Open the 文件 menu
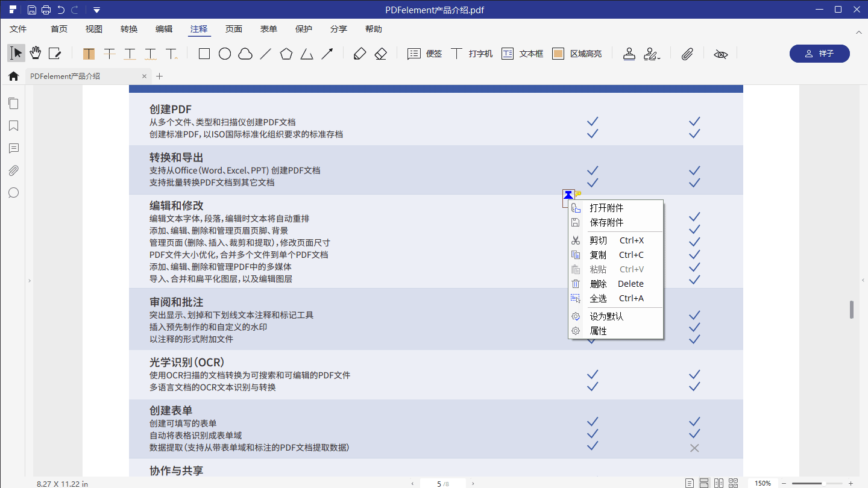The image size is (868, 488). [x=18, y=29]
